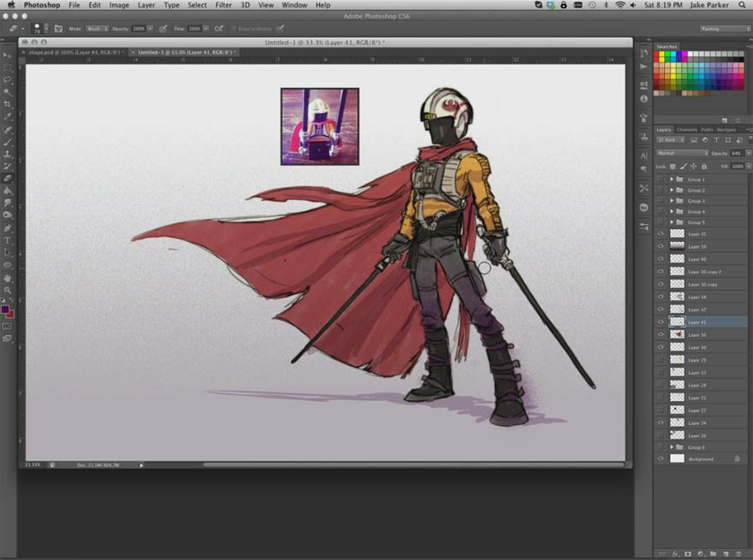
Task: Open the Apple menu
Action: coord(11,5)
